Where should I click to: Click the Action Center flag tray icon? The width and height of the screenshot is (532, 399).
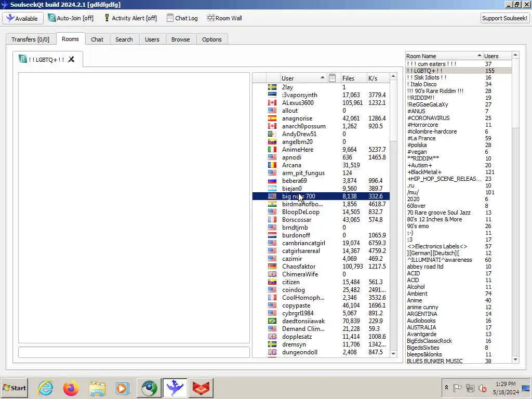tap(457, 388)
